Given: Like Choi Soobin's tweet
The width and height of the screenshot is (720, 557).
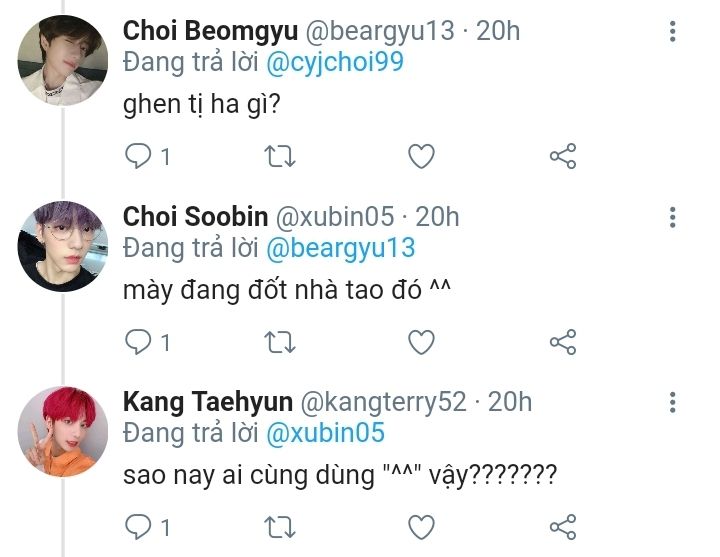Looking at the screenshot, I should (422, 342).
